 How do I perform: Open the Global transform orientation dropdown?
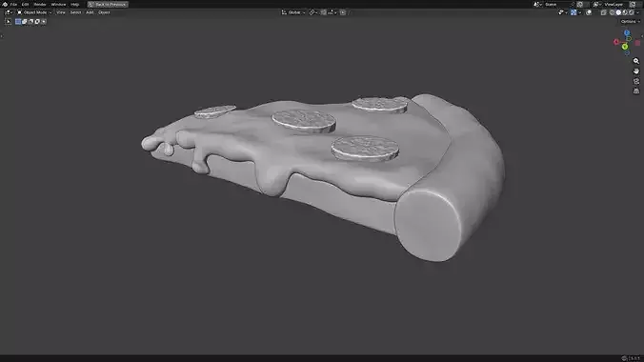click(x=293, y=12)
